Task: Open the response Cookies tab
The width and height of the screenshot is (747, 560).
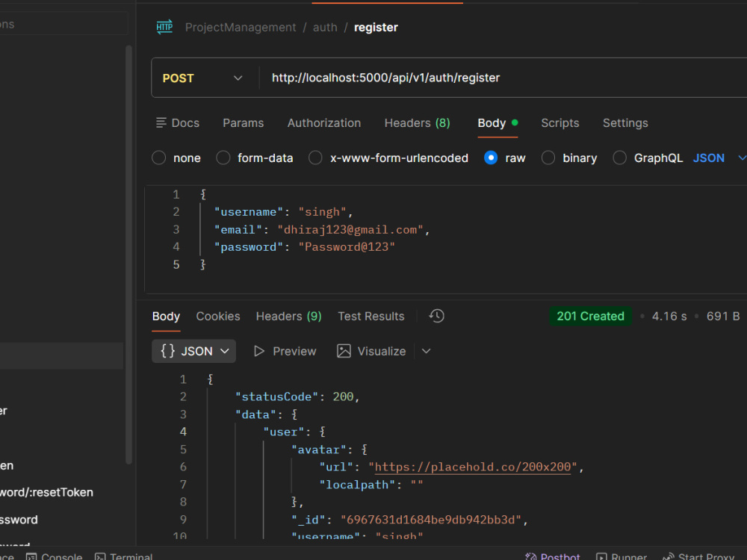Action: (218, 316)
